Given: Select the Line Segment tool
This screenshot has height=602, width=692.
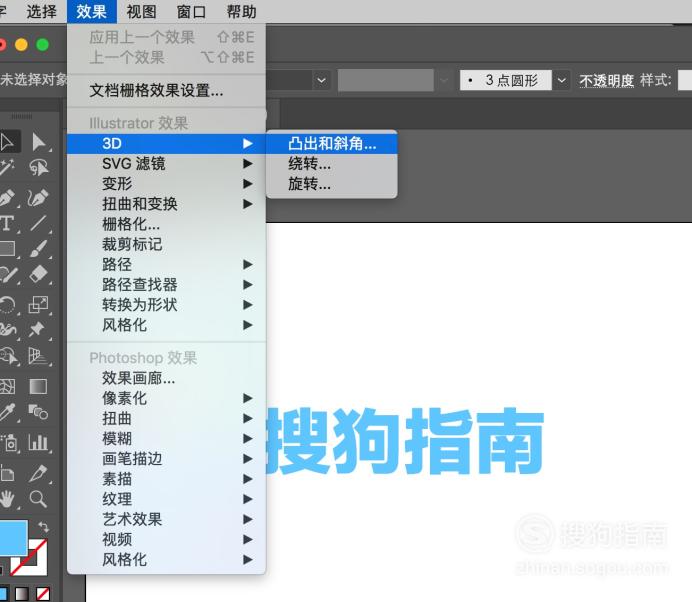Looking at the screenshot, I should [x=39, y=223].
